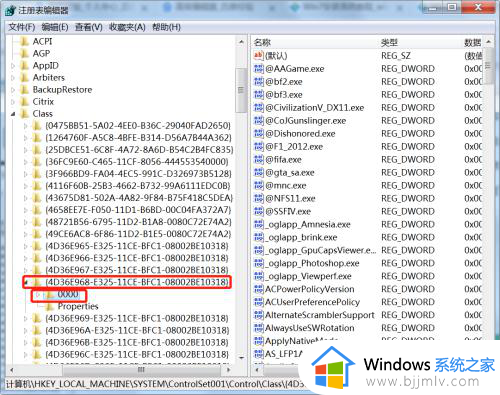500x395 pixels.
Task: Click the Citrix folder icon
Action: (24, 101)
